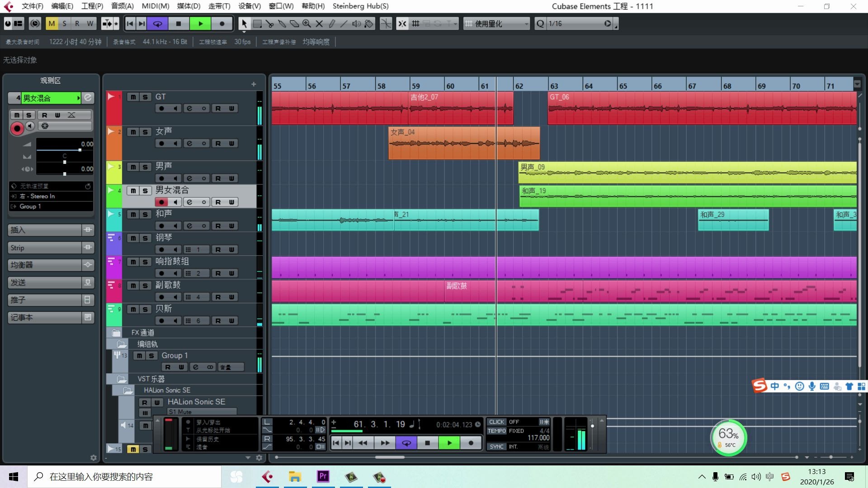
Task: Click the Activate Project power icon
Action: [x=8, y=23]
